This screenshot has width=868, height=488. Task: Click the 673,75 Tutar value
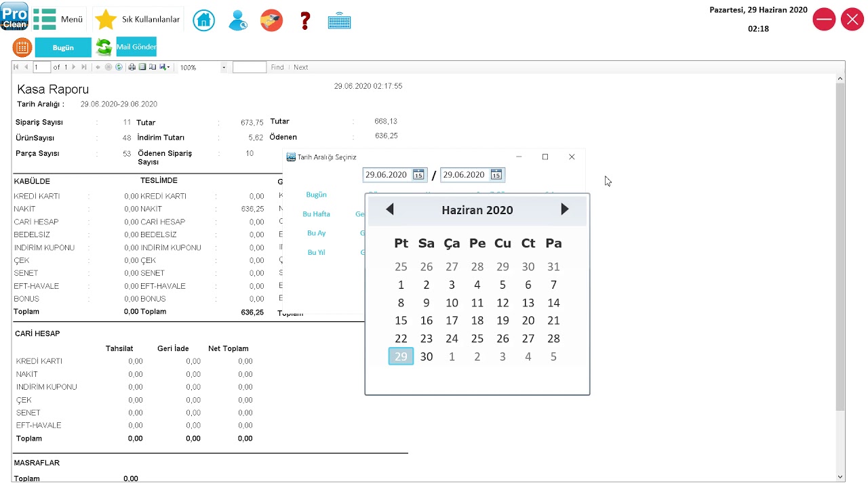[x=252, y=123]
